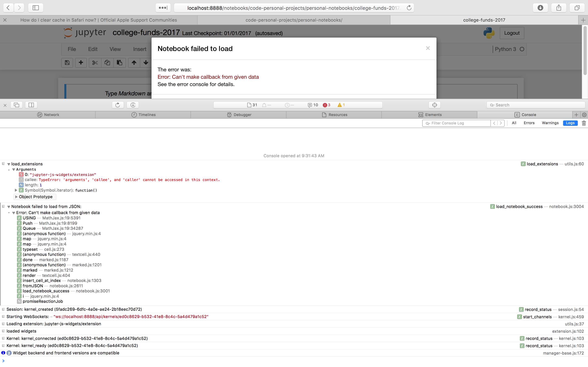Move cell down with the down-arrow icon
The image size is (588, 367).
pos(146,63)
